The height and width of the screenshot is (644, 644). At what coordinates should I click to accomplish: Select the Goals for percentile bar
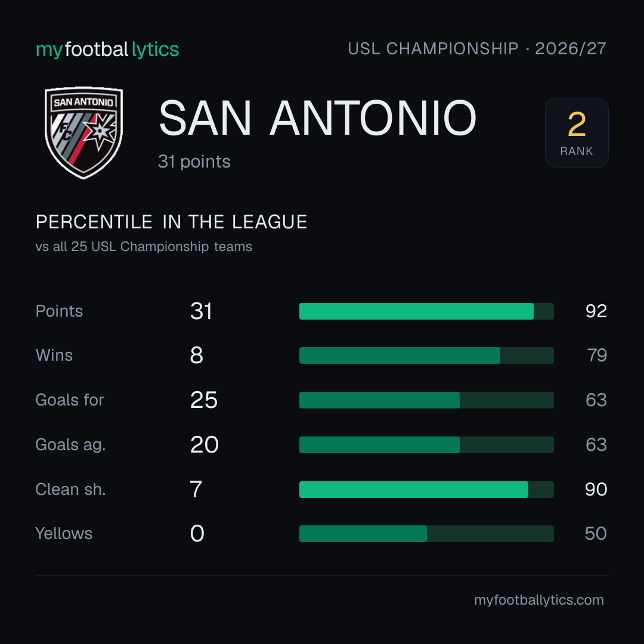tap(426, 400)
